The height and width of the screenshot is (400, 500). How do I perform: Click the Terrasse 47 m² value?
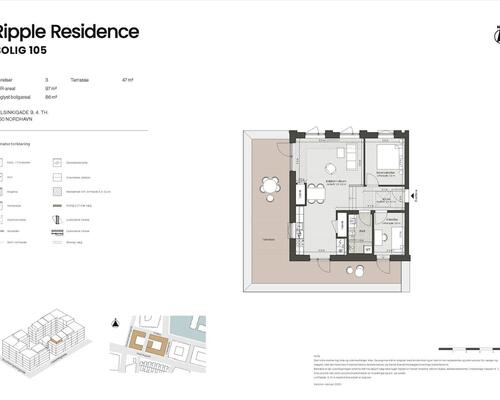128,80
